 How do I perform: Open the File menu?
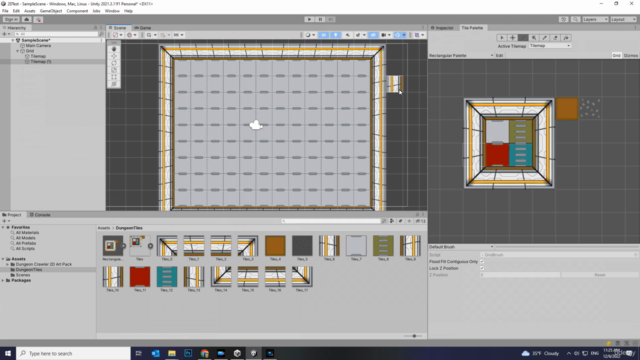click(5, 11)
